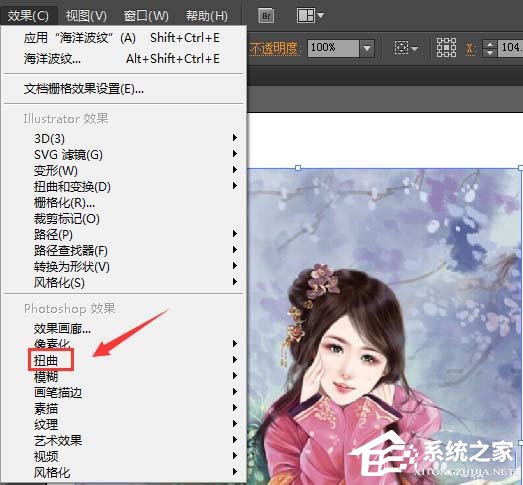Viewport: 523px width, 485px height.
Task: Open the 效果(C) menu
Action: click(28, 16)
